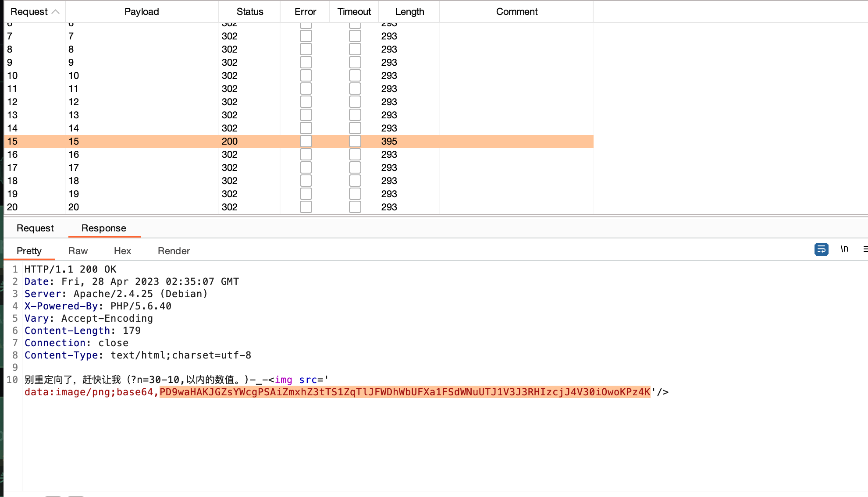Toggle the word wrap icon in response viewer
The height and width of the screenshot is (497, 868).
pyautogui.click(x=821, y=249)
